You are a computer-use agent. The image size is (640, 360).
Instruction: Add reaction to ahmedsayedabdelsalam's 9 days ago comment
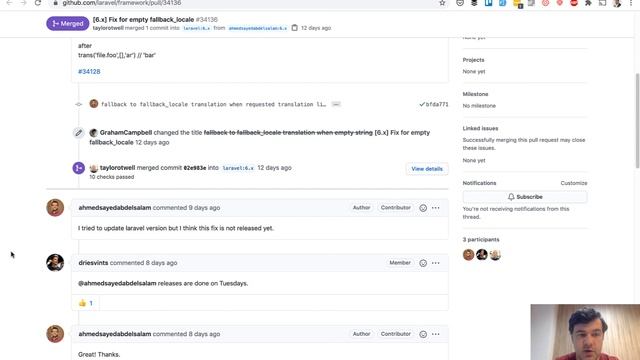pyautogui.click(x=423, y=208)
